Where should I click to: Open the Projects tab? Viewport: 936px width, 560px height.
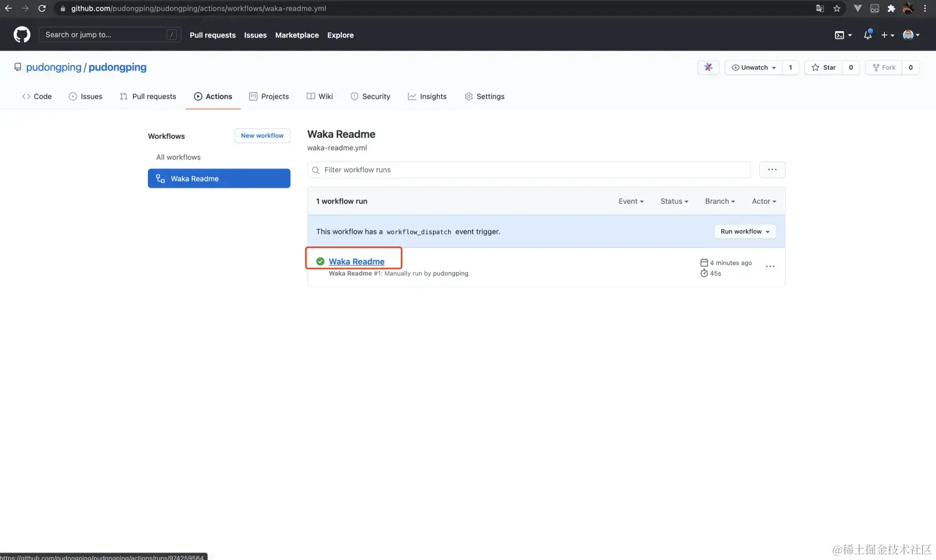[x=269, y=97]
